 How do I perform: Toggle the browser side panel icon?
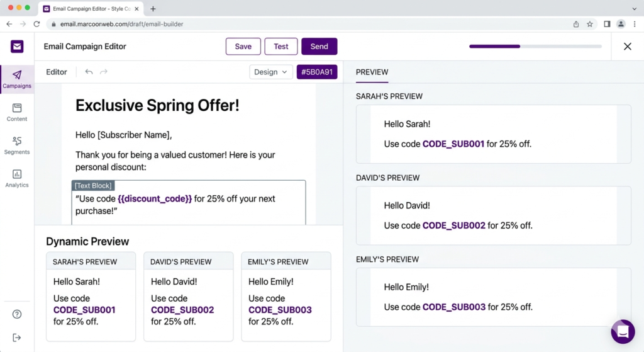tap(607, 24)
